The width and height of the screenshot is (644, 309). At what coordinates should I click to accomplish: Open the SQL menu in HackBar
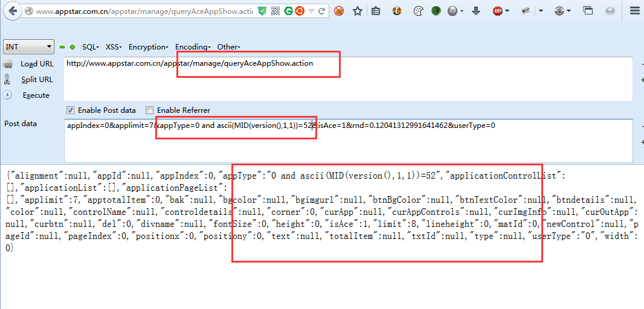pos(91,47)
